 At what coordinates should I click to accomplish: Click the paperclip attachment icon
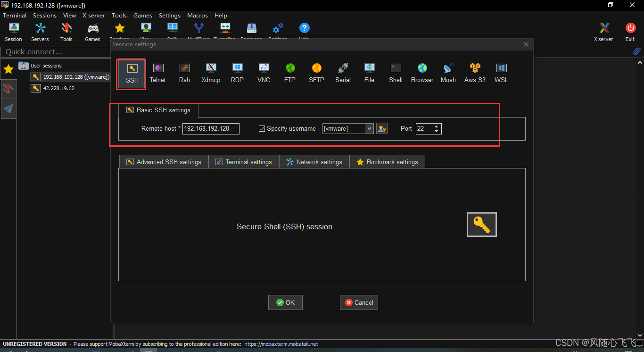point(636,51)
